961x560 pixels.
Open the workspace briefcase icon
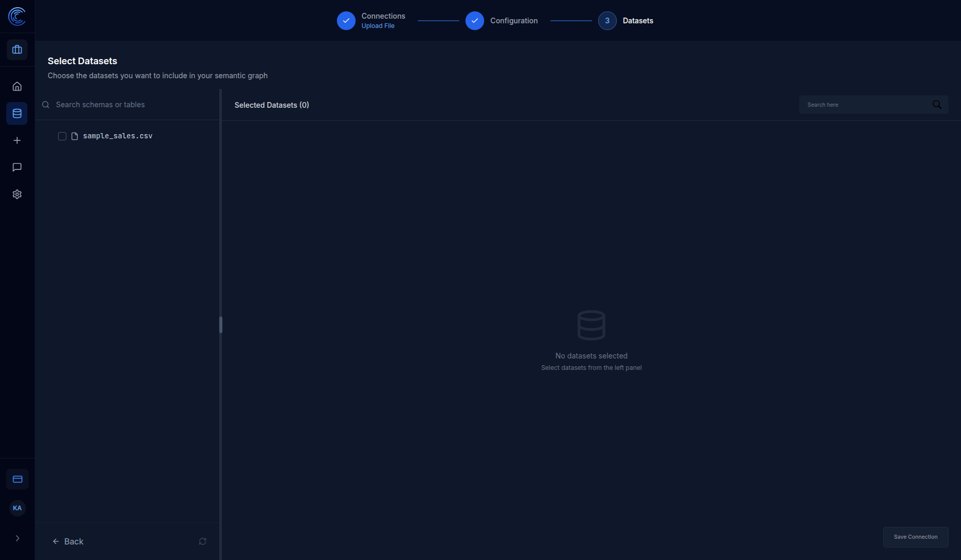17,50
